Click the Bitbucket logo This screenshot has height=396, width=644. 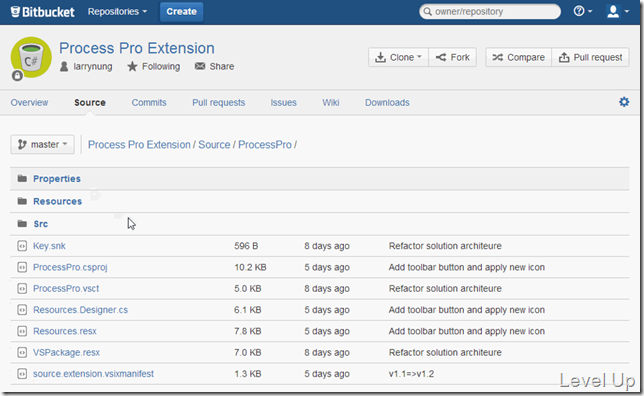pyautogui.click(x=43, y=12)
